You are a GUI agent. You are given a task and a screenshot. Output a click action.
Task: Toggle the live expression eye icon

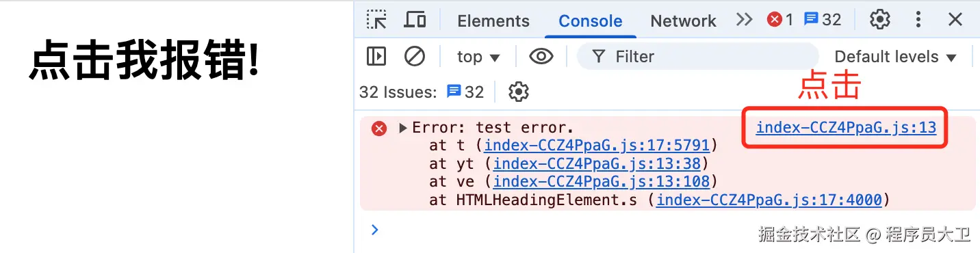click(x=541, y=56)
